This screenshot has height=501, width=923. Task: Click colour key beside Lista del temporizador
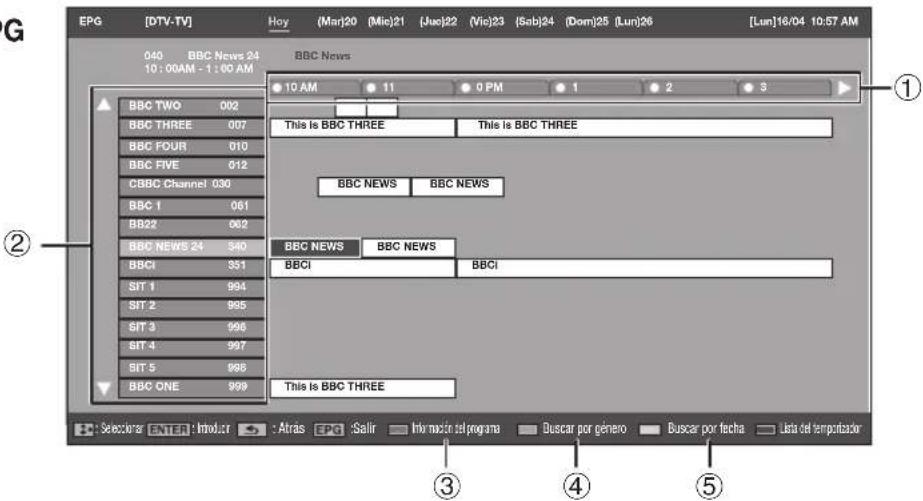pos(765,430)
